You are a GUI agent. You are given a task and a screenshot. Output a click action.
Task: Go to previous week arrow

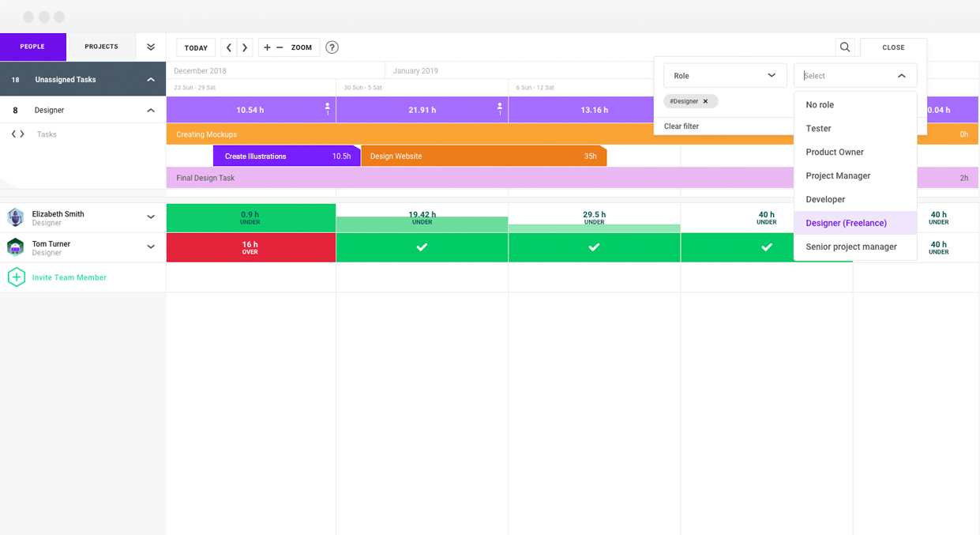229,47
